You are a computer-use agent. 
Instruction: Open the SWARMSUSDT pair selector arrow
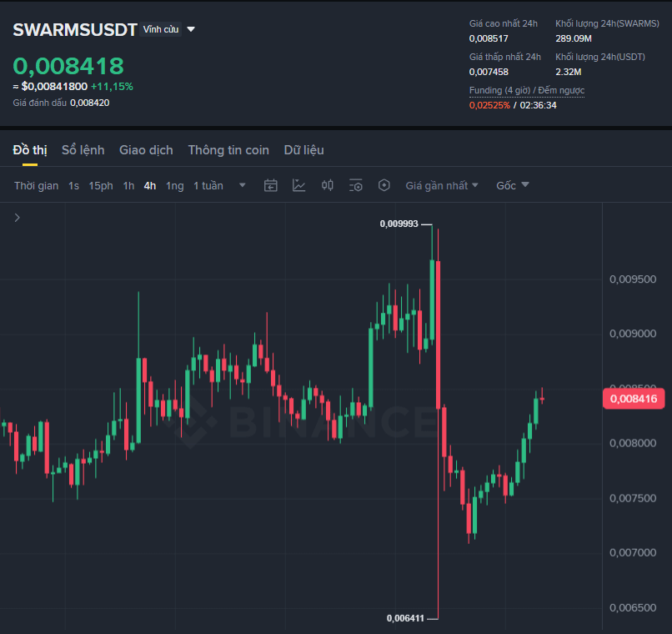click(191, 29)
